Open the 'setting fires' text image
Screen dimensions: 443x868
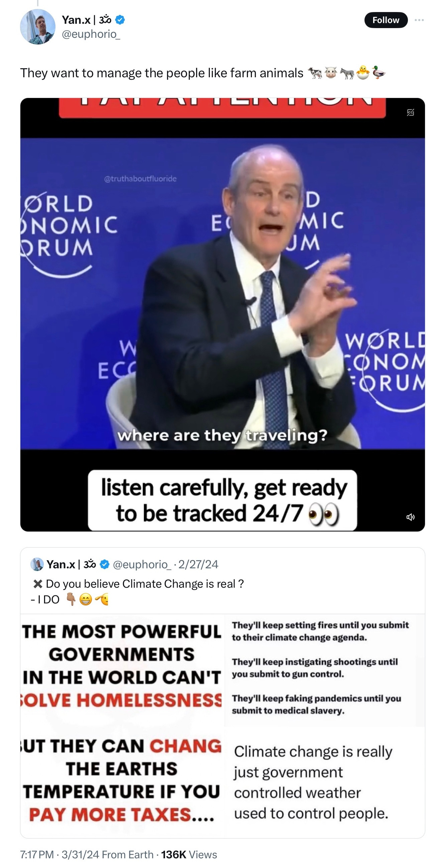(324, 670)
